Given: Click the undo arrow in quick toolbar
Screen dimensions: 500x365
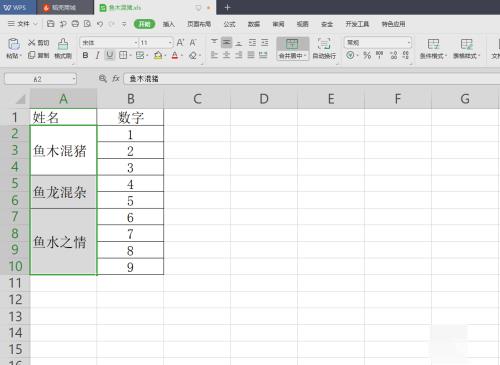Looking at the screenshot, I should (100, 24).
